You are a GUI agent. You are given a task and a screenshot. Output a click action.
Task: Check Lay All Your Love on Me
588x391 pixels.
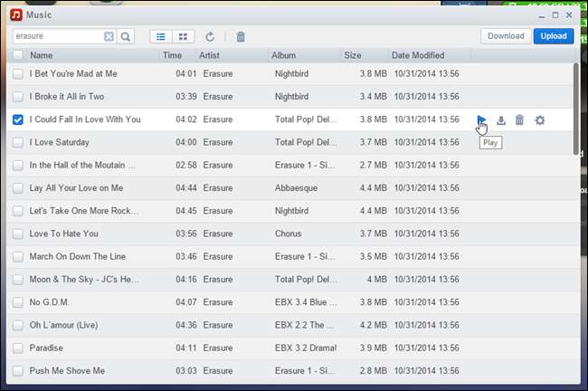18,188
